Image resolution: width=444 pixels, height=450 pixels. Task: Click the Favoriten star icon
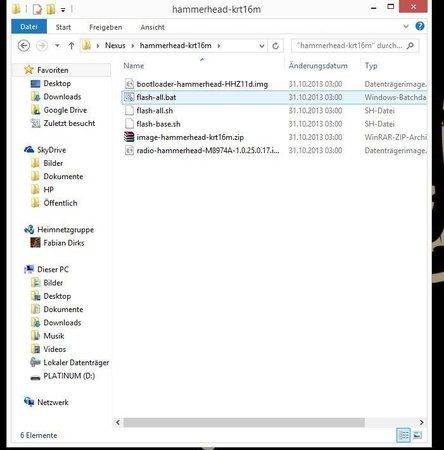click(x=29, y=70)
